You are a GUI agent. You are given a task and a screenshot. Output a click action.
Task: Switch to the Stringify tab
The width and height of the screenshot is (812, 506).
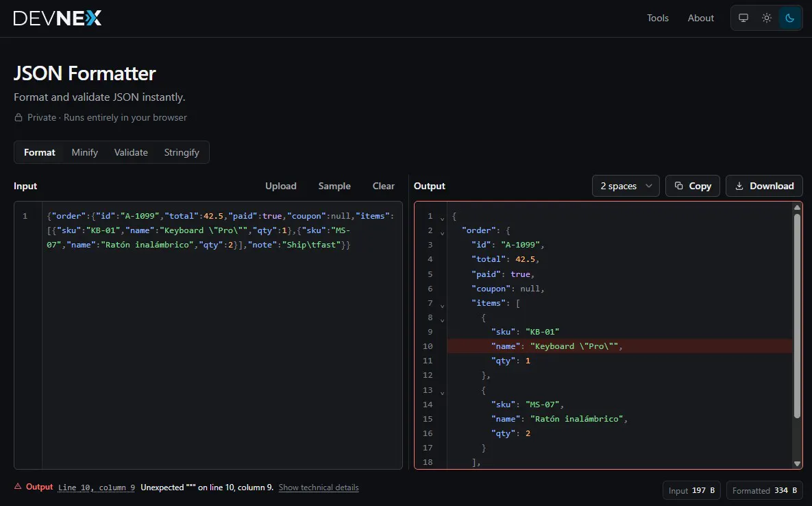click(182, 152)
